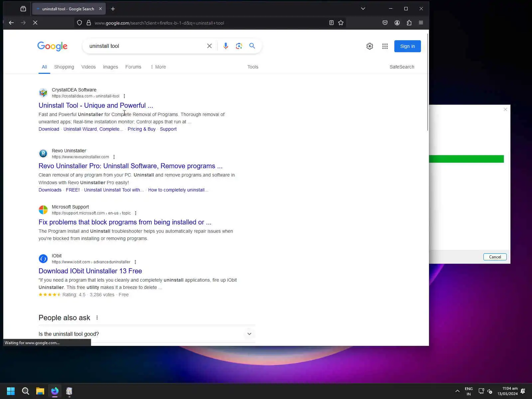Open Firefox View tab list icon
The height and width of the screenshot is (399, 532).
click(x=23, y=9)
